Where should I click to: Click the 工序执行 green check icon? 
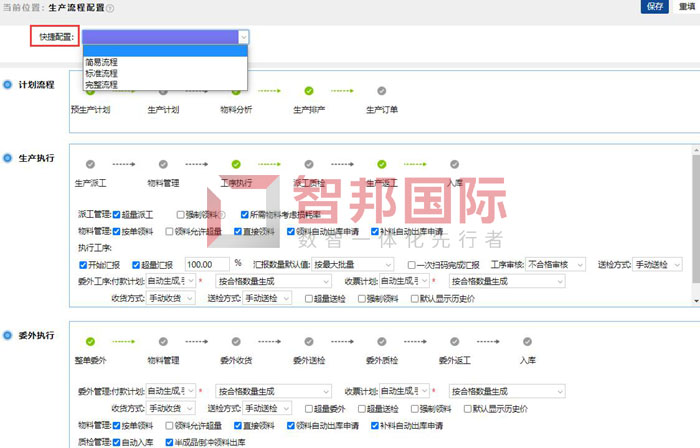[x=236, y=164]
